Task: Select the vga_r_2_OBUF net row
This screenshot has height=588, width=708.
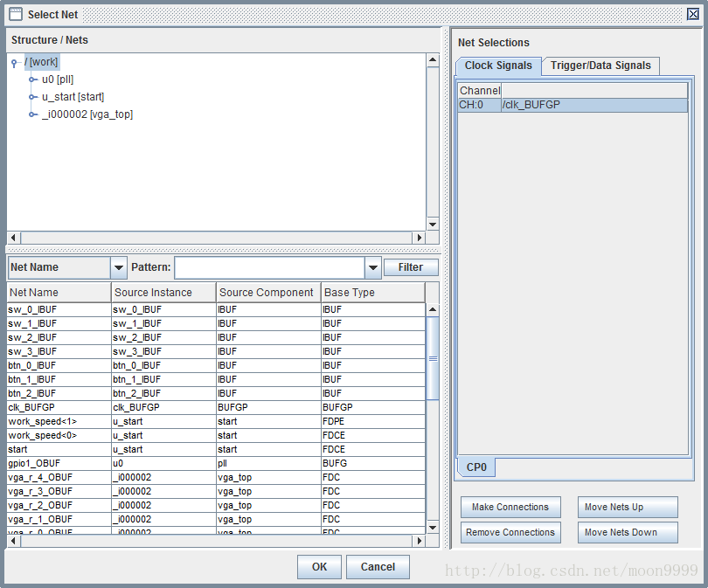Action: pos(216,505)
